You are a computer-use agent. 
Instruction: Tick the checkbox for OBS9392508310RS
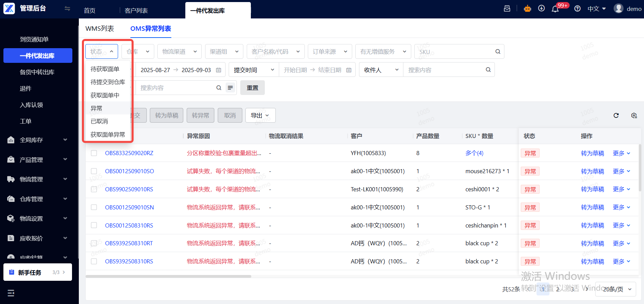click(94, 261)
